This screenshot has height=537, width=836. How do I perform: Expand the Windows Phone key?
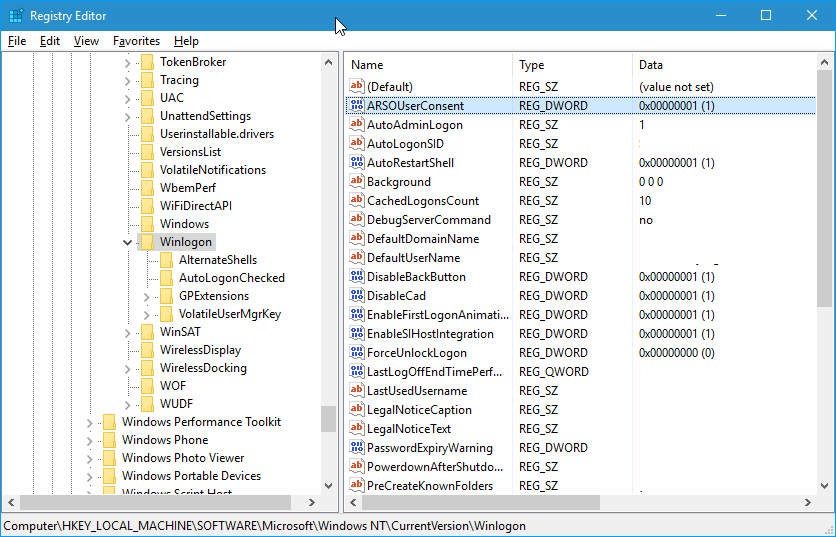(x=90, y=440)
